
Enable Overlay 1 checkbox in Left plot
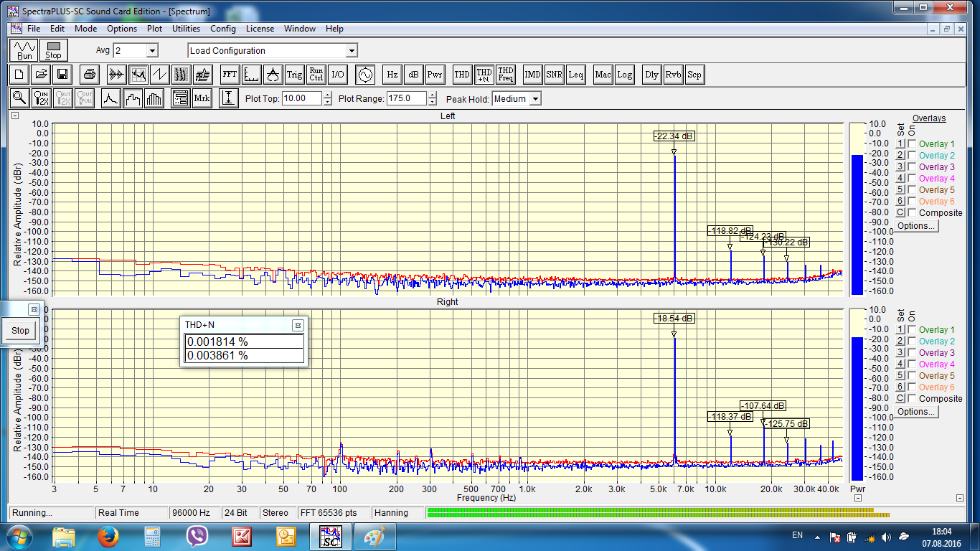[912, 144]
